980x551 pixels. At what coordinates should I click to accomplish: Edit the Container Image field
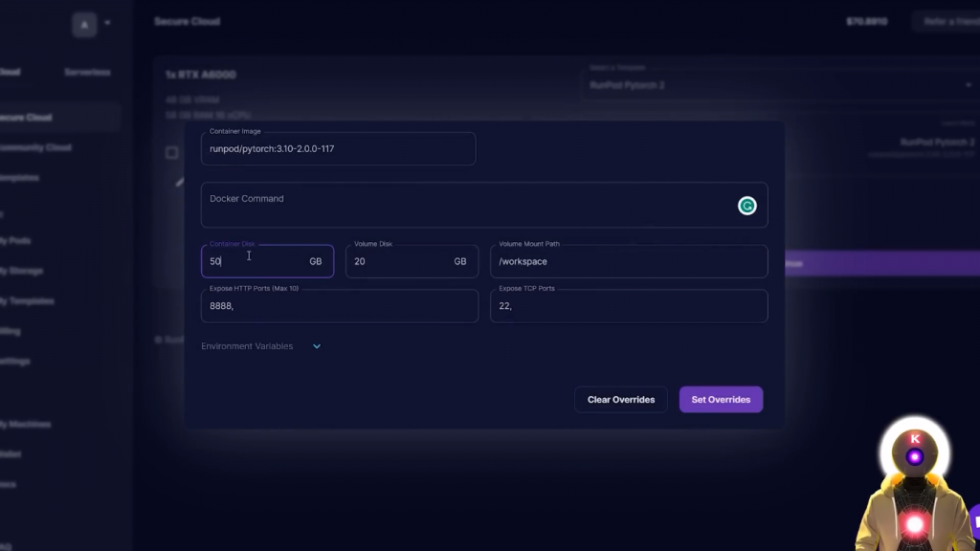click(338, 148)
